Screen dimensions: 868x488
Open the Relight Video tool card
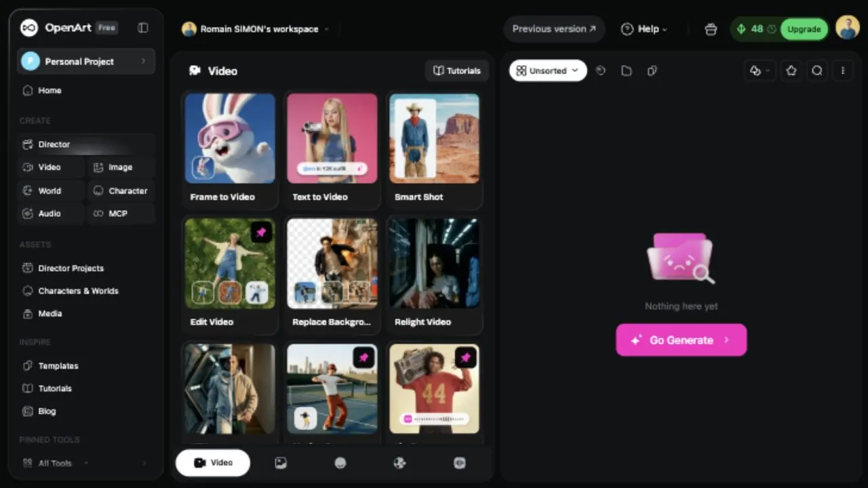click(435, 275)
